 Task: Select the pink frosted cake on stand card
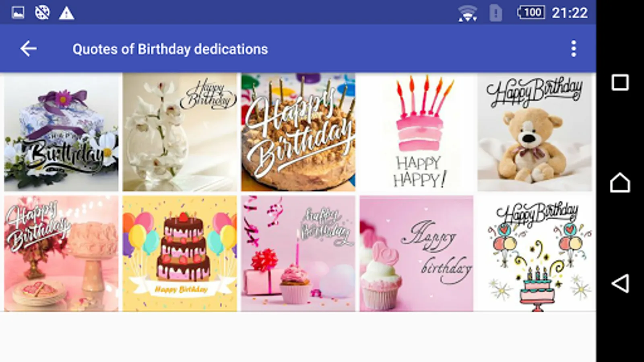pyautogui.click(x=61, y=253)
